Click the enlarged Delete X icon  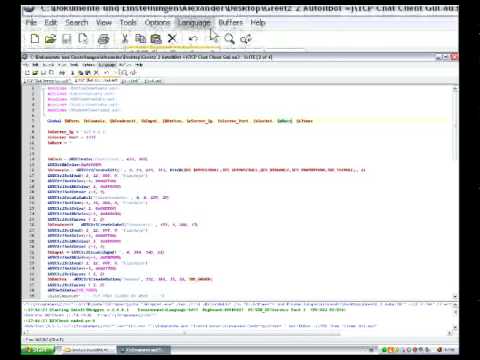(172, 39)
